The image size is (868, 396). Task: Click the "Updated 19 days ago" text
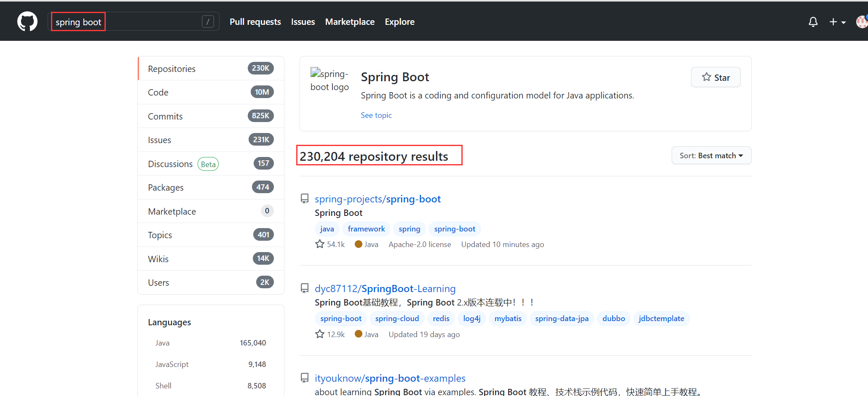(x=424, y=335)
